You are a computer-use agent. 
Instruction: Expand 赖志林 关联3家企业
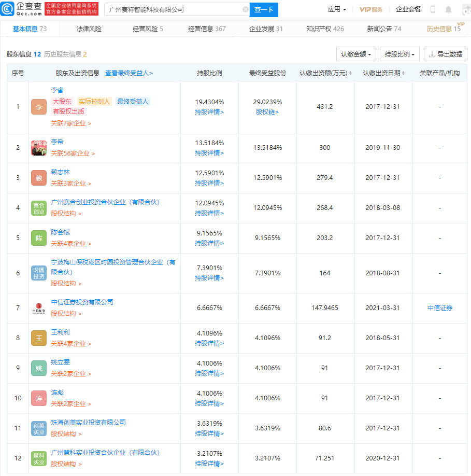click(x=71, y=184)
